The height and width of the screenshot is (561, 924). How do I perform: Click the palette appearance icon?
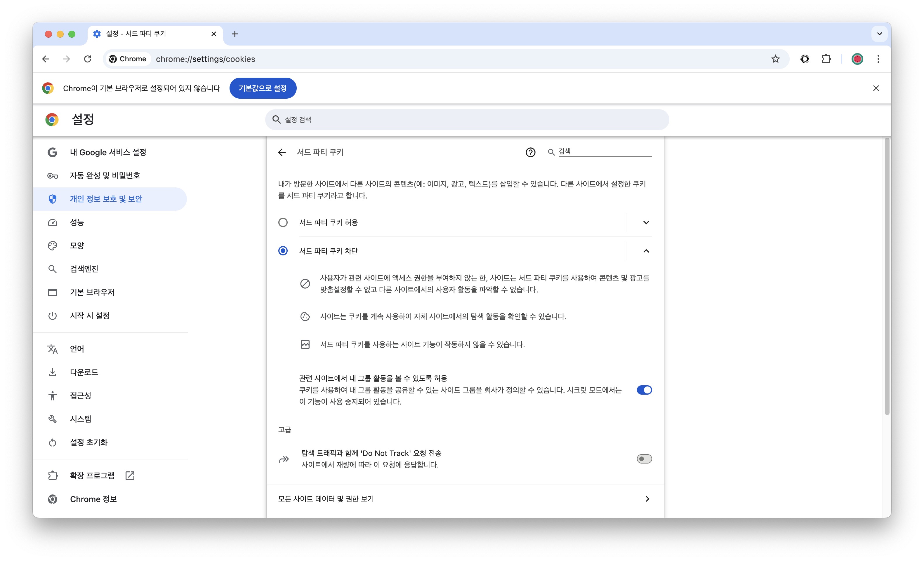click(53, 246)
